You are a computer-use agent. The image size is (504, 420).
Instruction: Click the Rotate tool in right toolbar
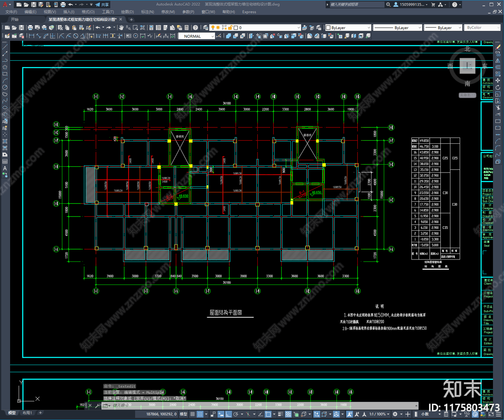pos(498,87)
